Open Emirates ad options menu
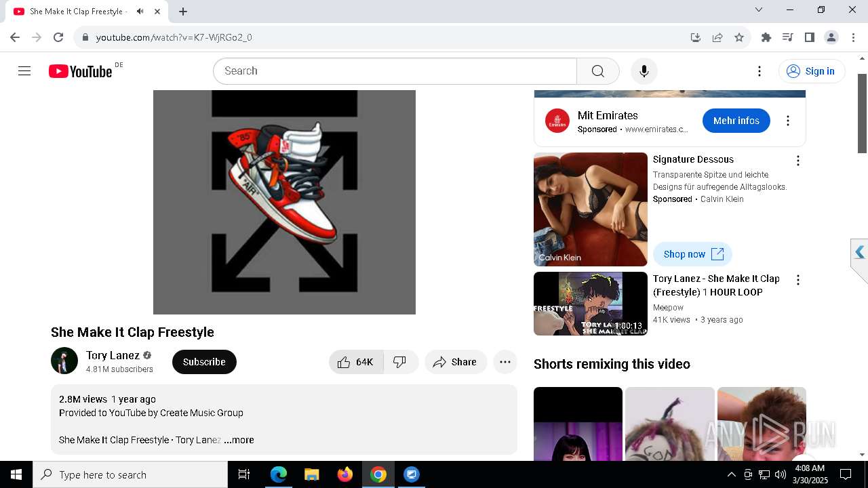Screen dimensions: 868x488 click(788, 121)
